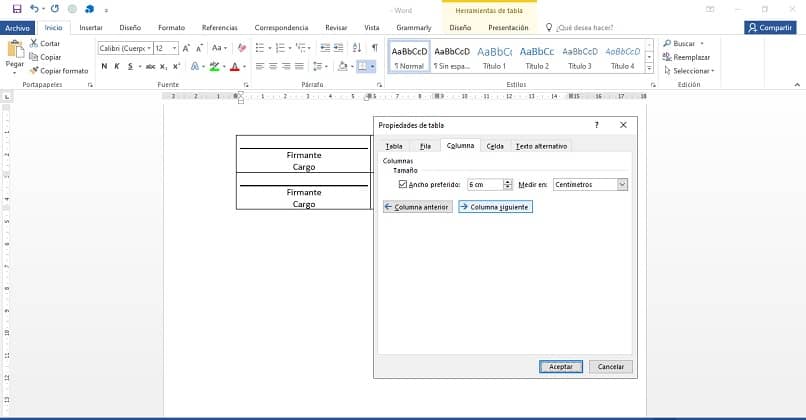The height and width of the screenshot is (420, 806).
Task: Click the sort A-Z icon
Action: pyautogui.click(x=358, y=47)
